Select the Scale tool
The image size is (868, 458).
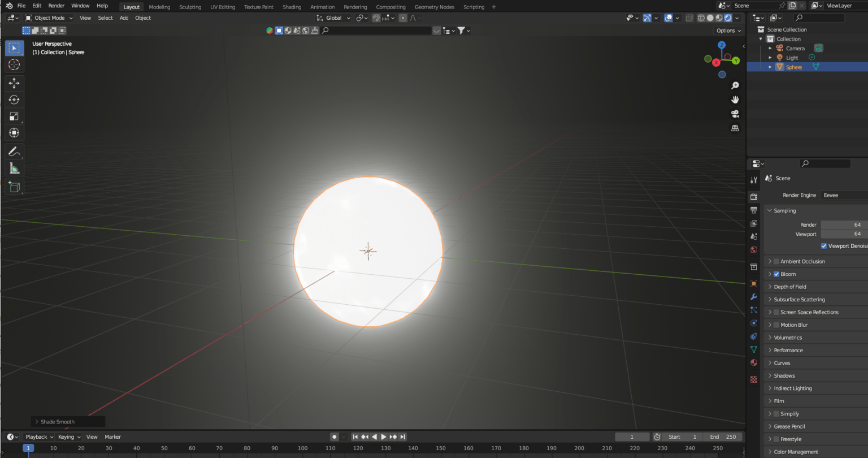[14, 116]
